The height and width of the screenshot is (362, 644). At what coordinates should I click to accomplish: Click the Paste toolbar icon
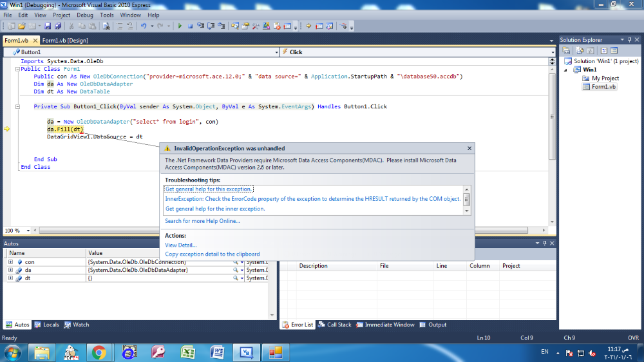tap(92, 26)
